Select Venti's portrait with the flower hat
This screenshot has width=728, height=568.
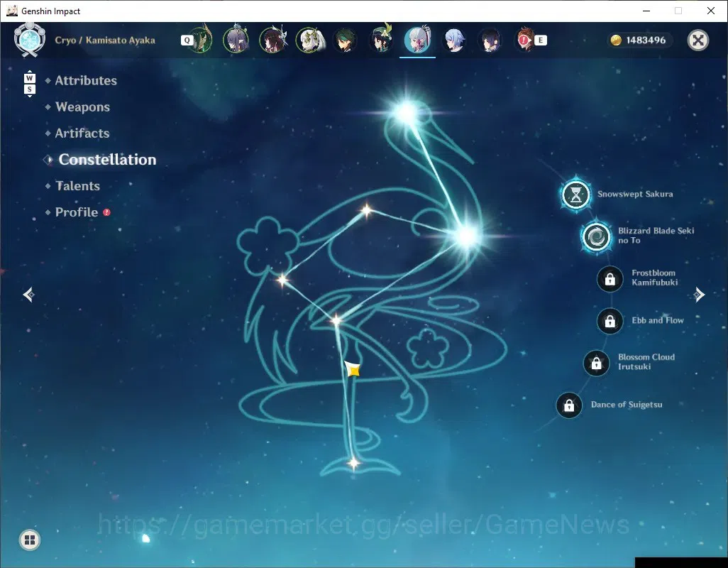[x=381, y=40]
